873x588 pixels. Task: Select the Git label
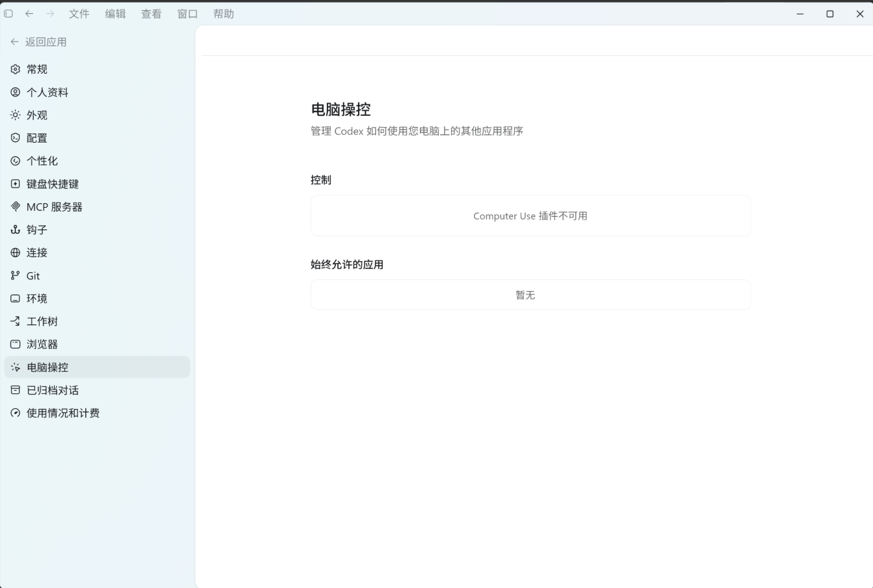[33, 275]
